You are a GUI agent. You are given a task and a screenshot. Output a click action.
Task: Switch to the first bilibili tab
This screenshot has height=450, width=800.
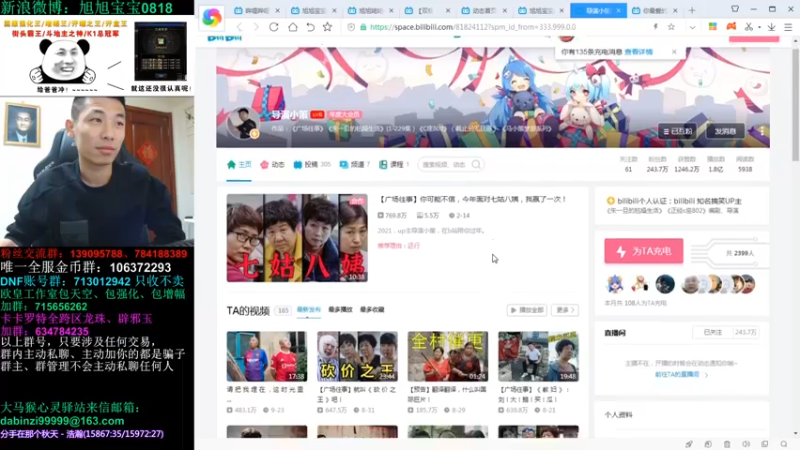255,10
